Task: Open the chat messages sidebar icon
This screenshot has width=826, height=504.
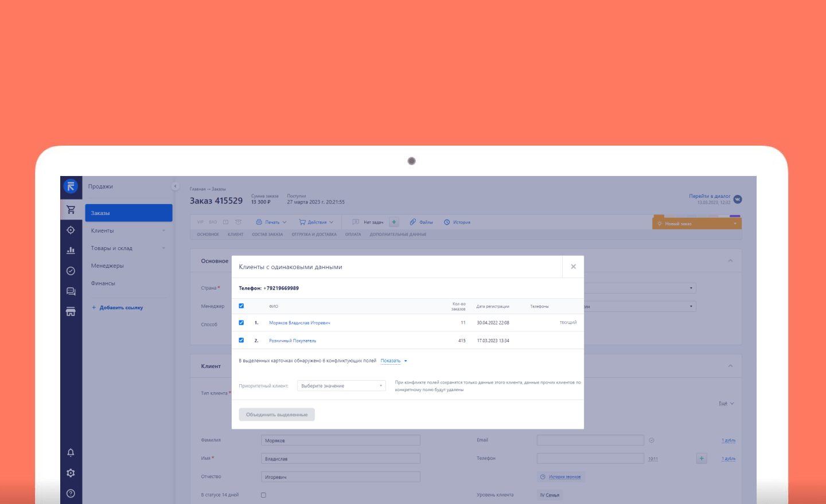Action: pyautogui.click(x=71, y=291)
